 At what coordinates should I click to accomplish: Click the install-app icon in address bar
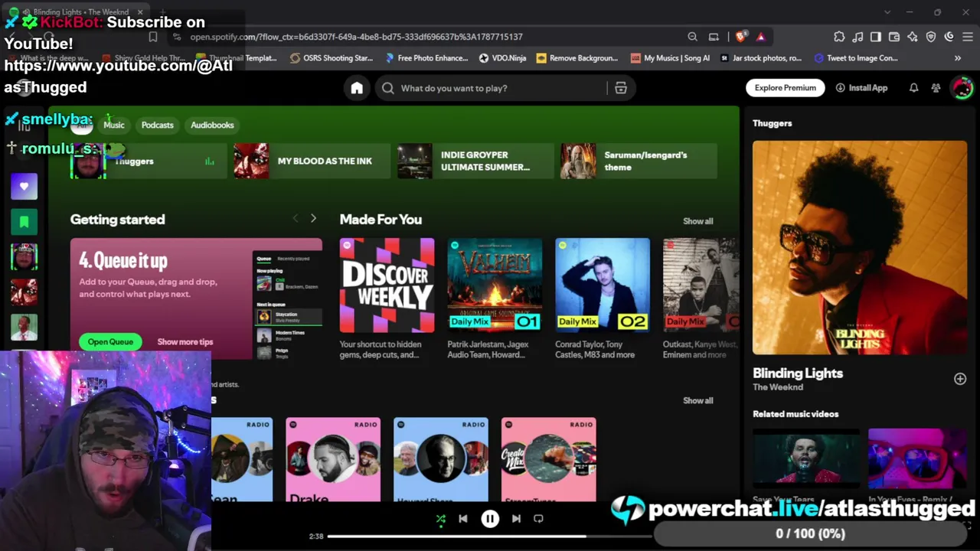coord(714,37)
